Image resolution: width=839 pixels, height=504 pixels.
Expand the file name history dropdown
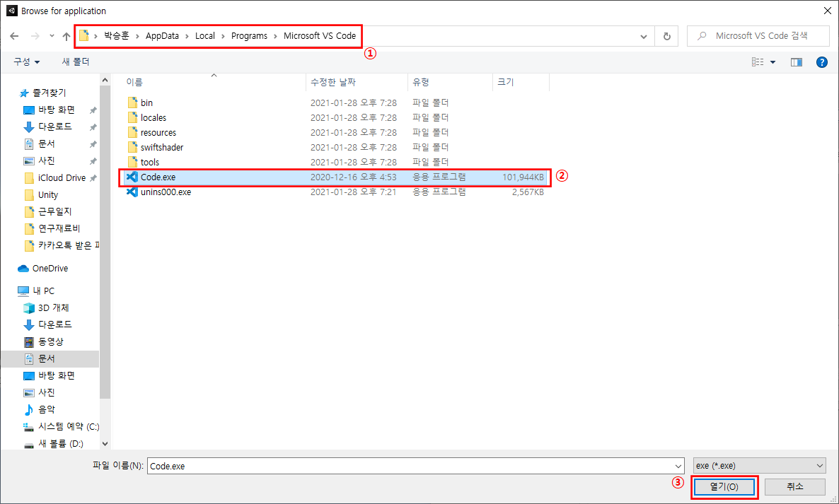678,466
